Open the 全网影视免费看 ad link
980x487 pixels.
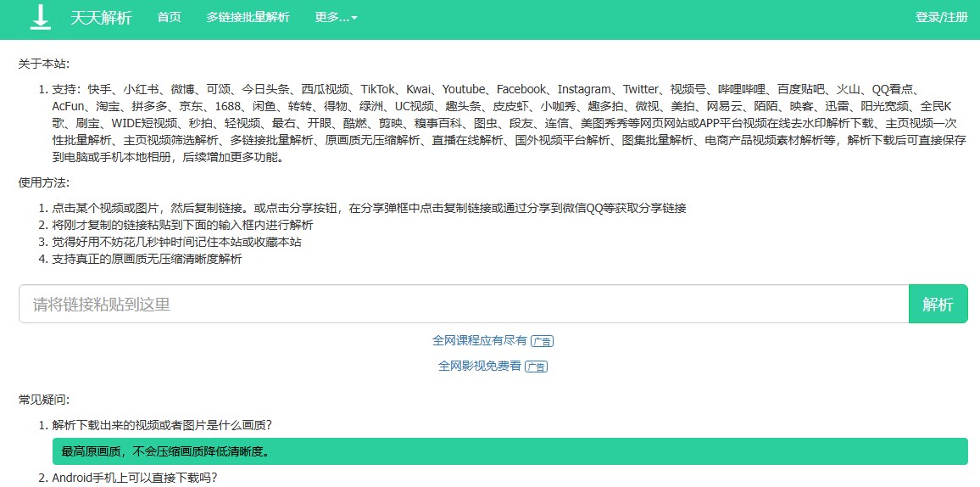click(479, 366)
